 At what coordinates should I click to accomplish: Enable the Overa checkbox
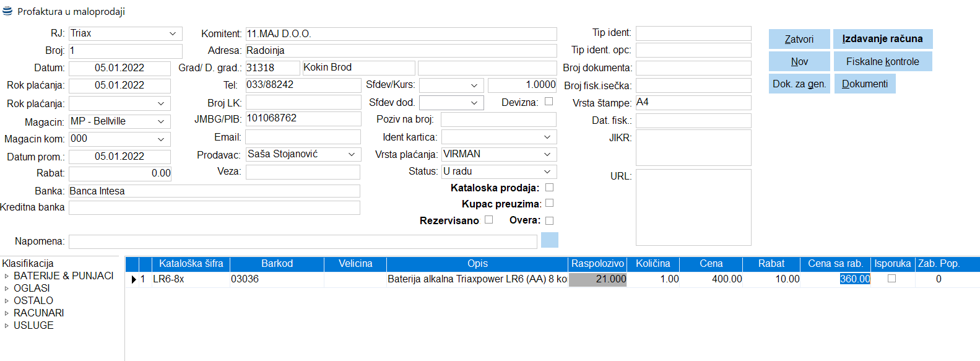tap(549, 220)
